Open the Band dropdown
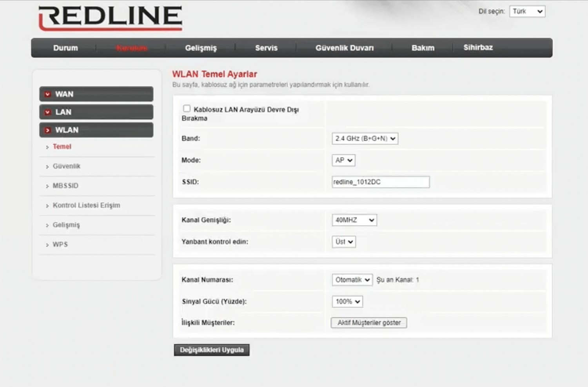This screenshot has width=588, height=387. [365, 138]
